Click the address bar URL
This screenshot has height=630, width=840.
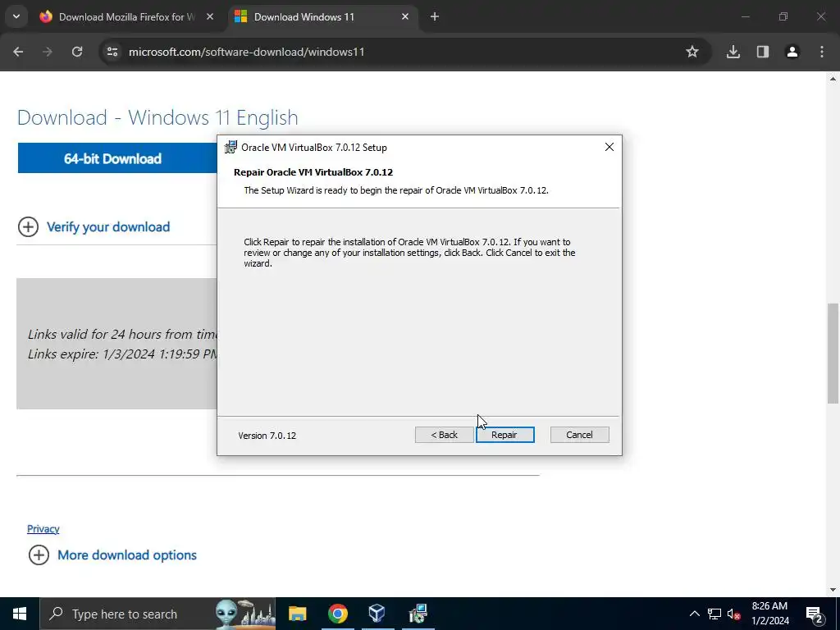(x=246, y=52)
